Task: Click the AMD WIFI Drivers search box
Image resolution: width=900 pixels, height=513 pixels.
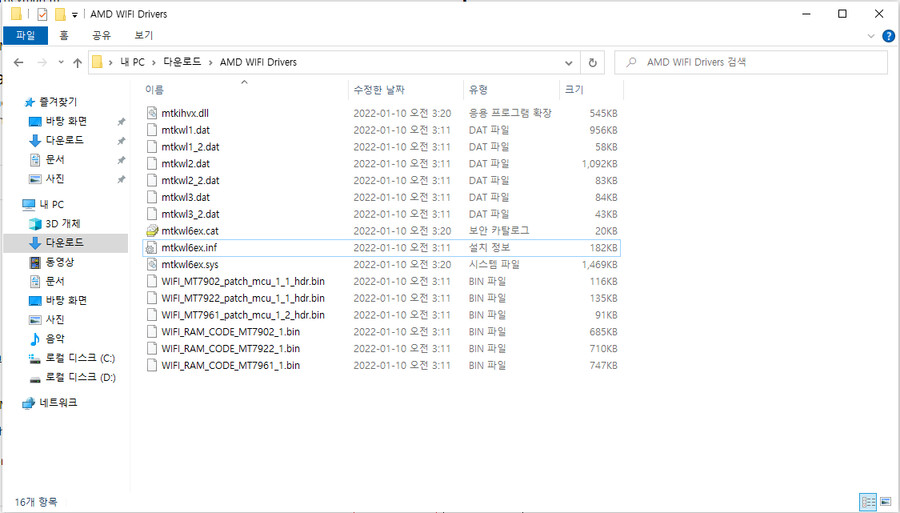Action: click(751, 63)
